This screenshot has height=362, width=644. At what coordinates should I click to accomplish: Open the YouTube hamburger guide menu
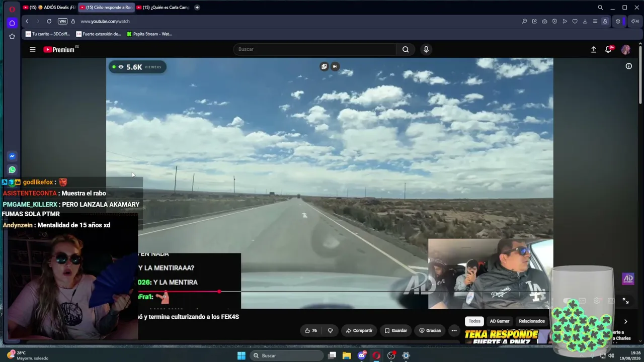(x=33, y=49)
